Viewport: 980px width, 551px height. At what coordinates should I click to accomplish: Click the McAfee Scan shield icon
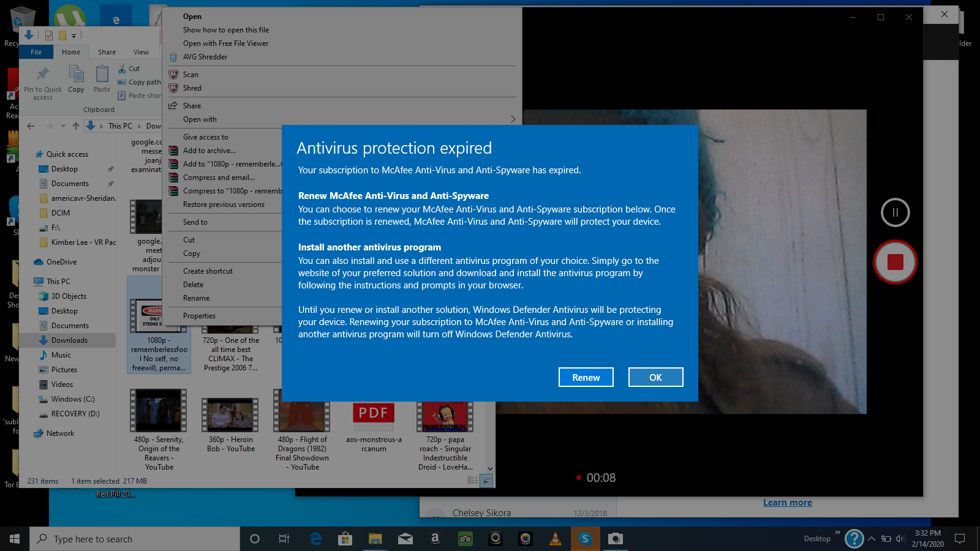point(173,75)
